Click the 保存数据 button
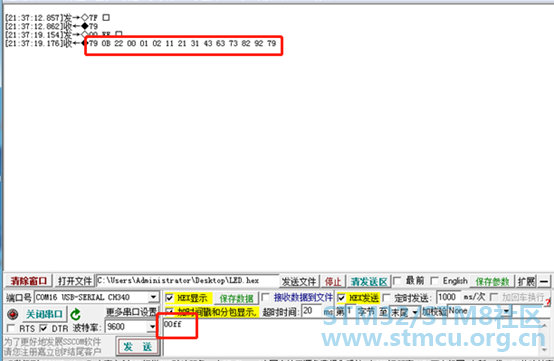Screen dimensions: 554x361 point(236,298)
